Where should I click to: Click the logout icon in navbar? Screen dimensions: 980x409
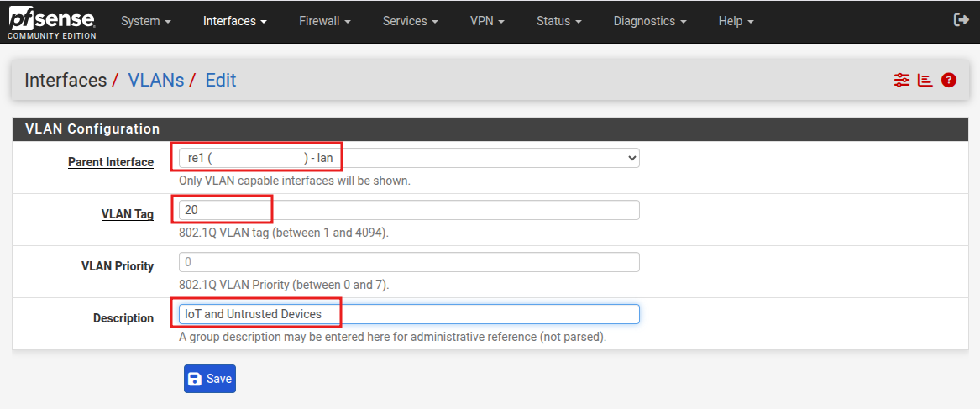(961, 20)
